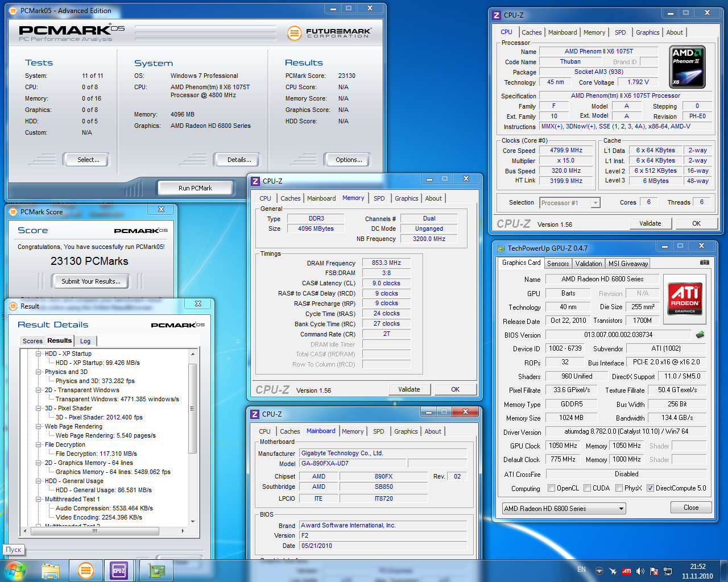
Task: Click Submit Your Results... button
Action: click(91, 281)
